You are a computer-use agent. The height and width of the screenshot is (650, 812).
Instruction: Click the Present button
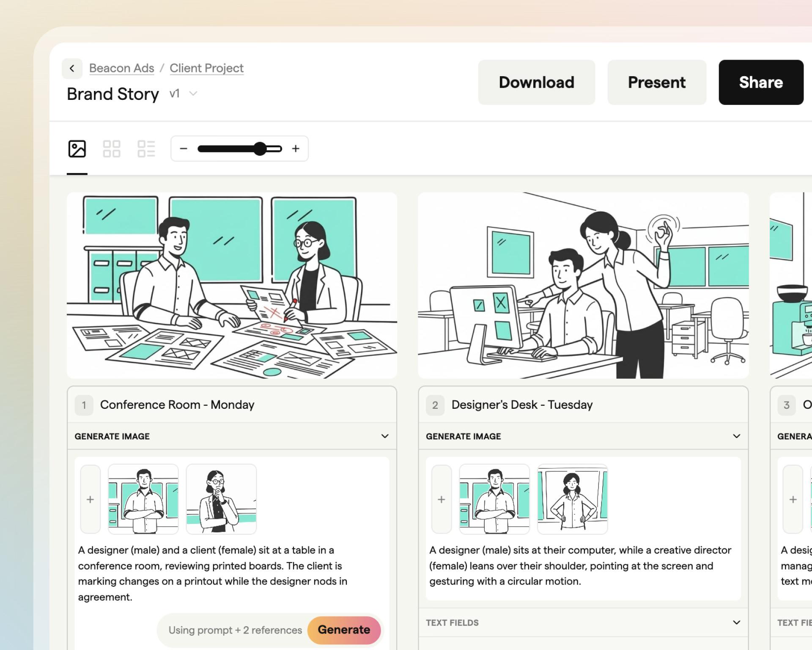coord(657,82)
